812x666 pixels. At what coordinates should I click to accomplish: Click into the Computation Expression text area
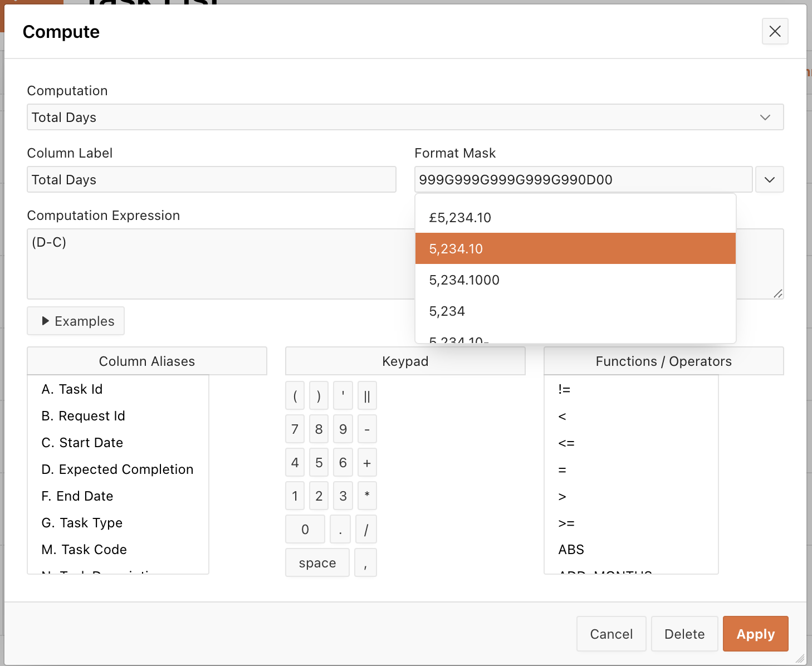[221, 263]
